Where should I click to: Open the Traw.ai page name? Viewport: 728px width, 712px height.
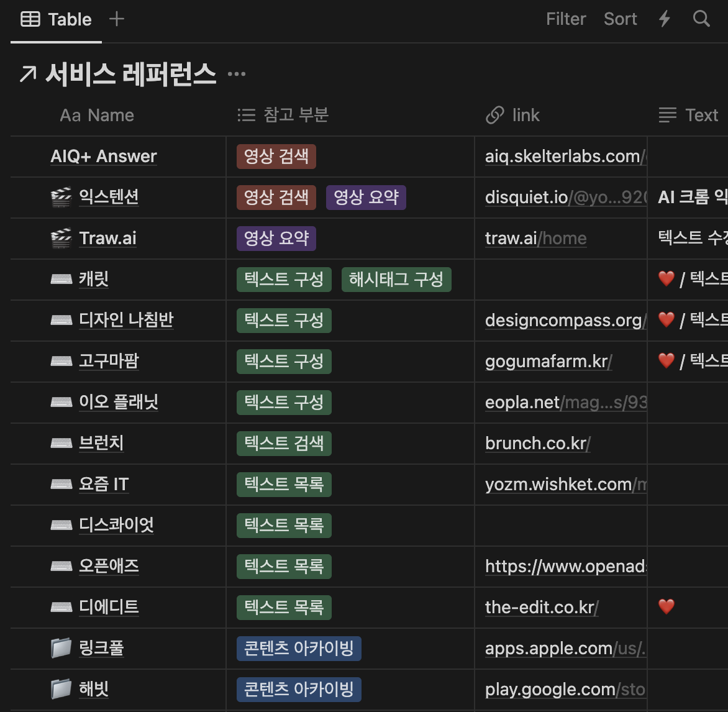click(107, 238)
